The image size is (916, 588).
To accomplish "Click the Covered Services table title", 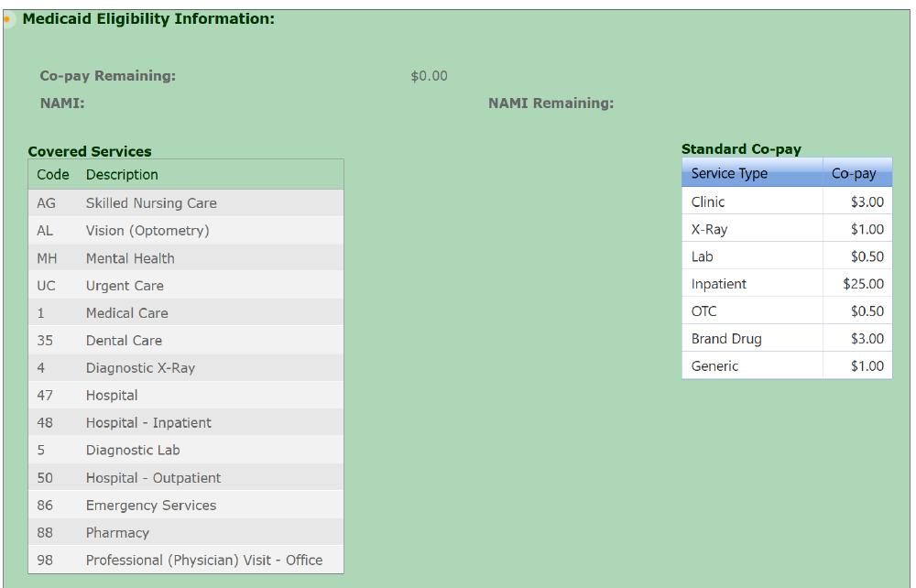I will (x=90, y=151).
